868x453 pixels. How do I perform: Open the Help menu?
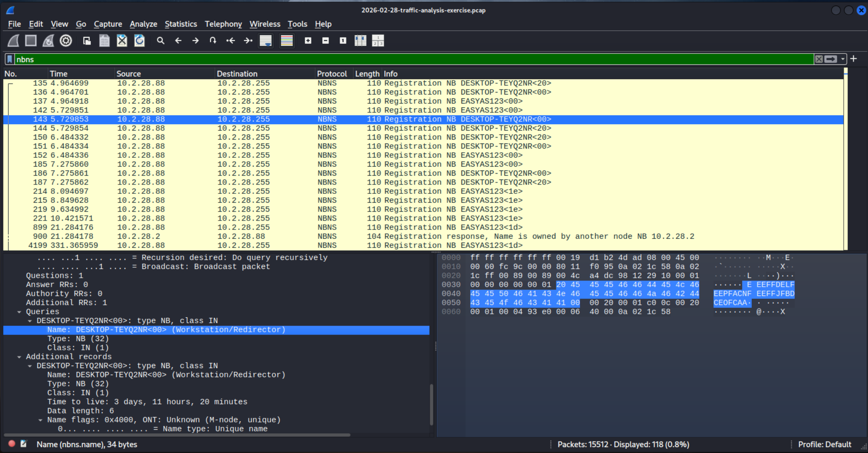(x=323, y=24)
